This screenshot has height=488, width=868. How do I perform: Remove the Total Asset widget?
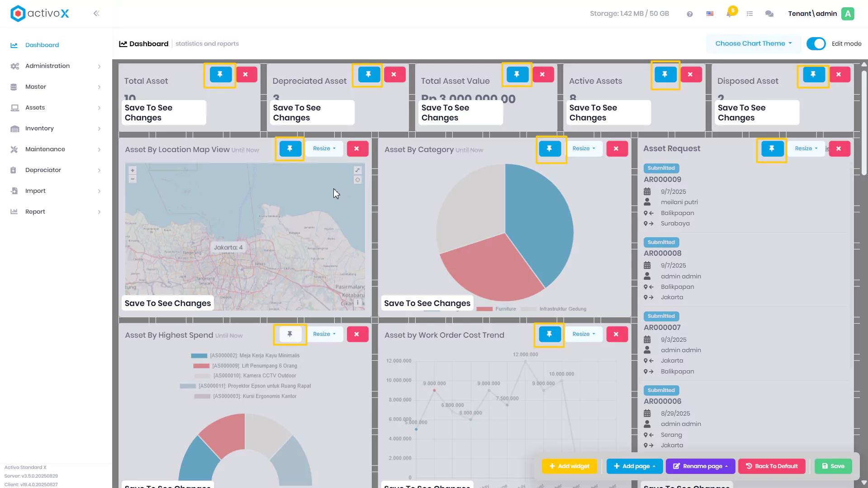tap(246, 74)
